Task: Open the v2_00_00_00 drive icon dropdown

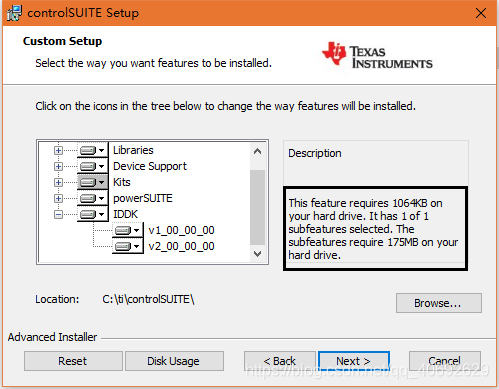Action: [x=128, y=246]
